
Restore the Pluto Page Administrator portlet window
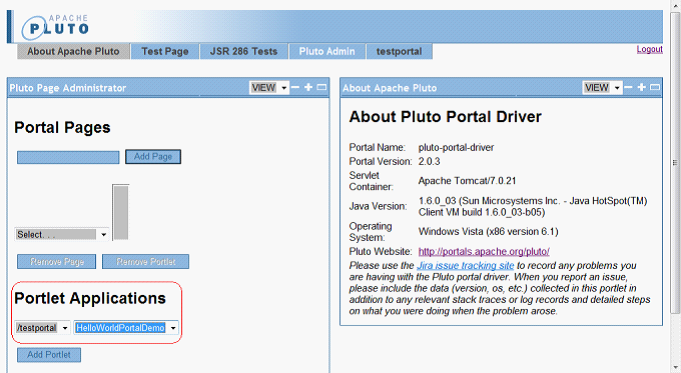pos(321,87)
